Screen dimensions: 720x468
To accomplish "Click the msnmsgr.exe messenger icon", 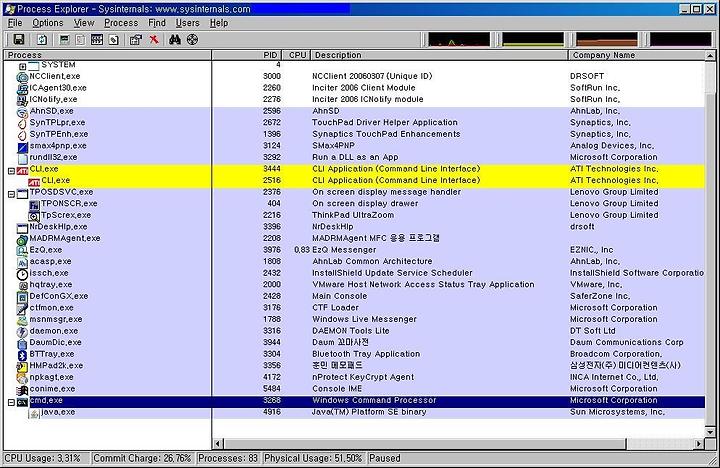I will [22, 320].
